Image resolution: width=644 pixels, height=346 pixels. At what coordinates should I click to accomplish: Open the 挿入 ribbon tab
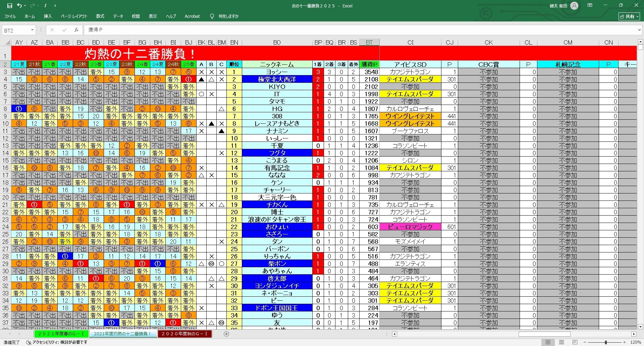tap(48, 16)
